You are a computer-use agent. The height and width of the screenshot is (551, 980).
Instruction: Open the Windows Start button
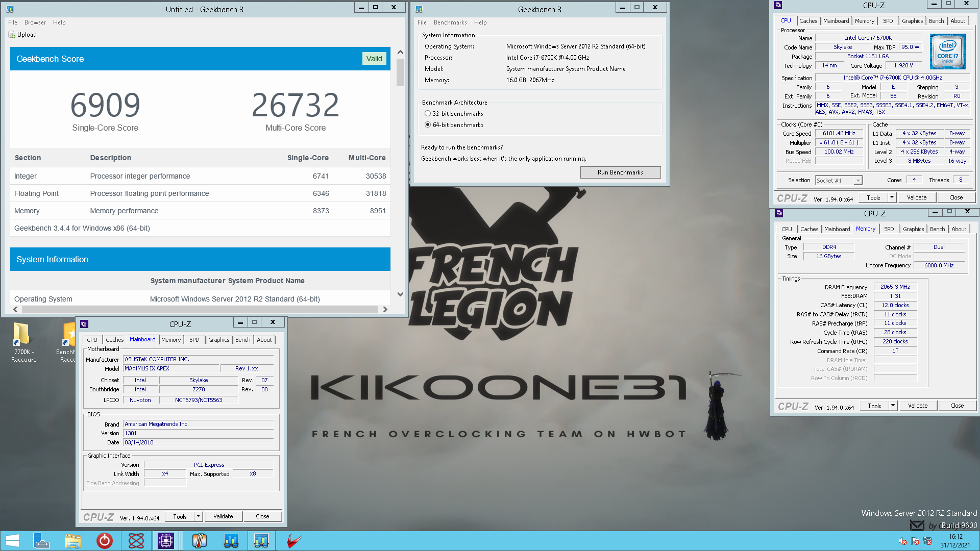click(13, 541)
